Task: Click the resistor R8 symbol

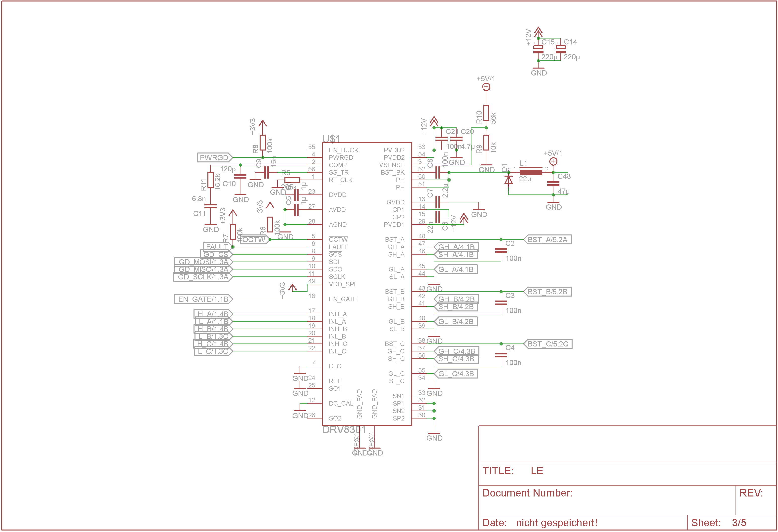Action: click(263, 143)
